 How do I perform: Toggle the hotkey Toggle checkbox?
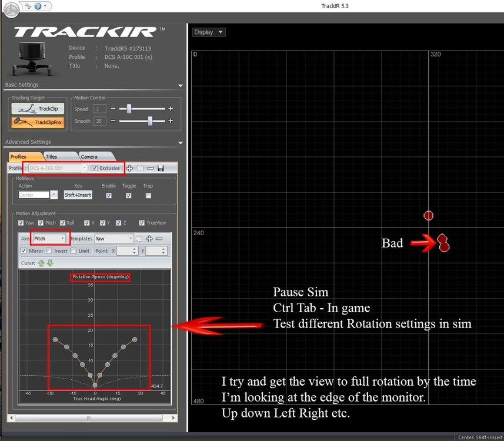point(129,195)
